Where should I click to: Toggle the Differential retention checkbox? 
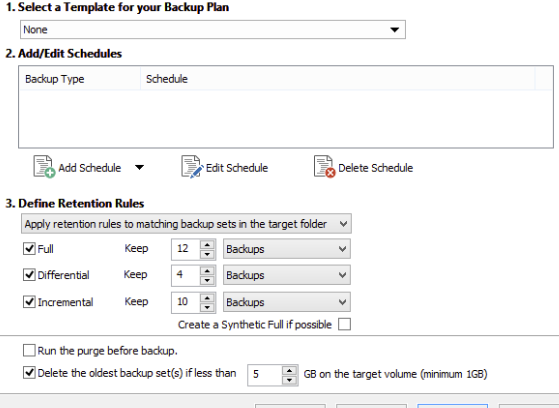coord(29,275)
